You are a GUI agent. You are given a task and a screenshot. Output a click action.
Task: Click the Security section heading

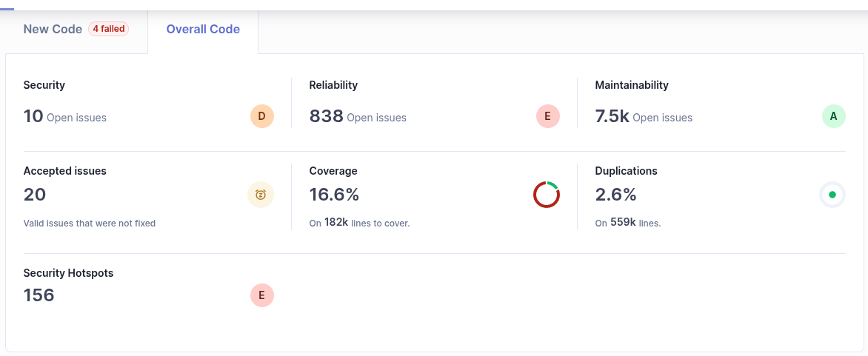point(44,85)
